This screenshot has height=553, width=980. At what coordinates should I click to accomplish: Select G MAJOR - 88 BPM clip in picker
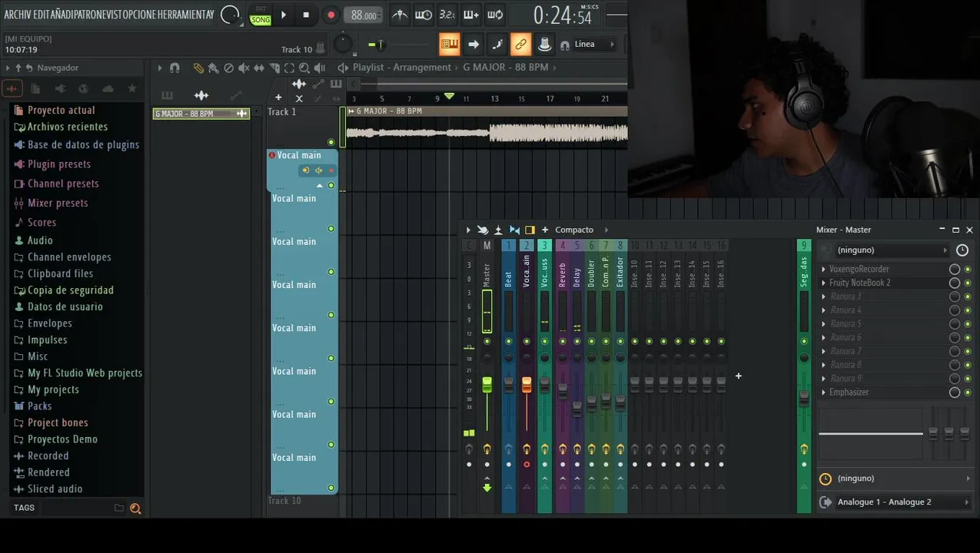201,114
